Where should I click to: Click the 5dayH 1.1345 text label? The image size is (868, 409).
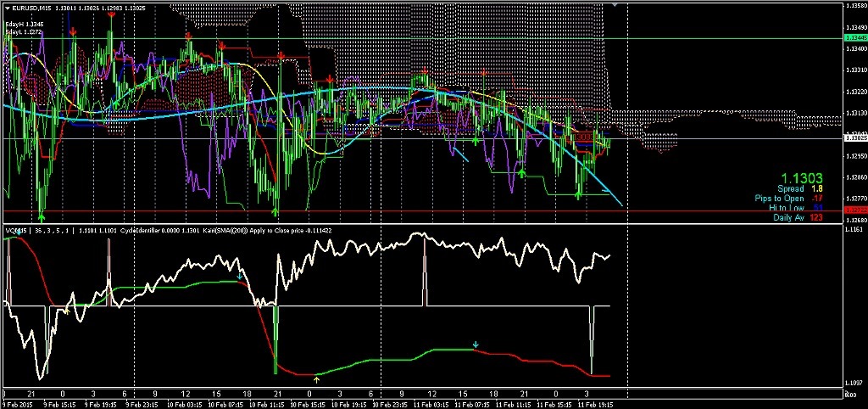(24, 24)
